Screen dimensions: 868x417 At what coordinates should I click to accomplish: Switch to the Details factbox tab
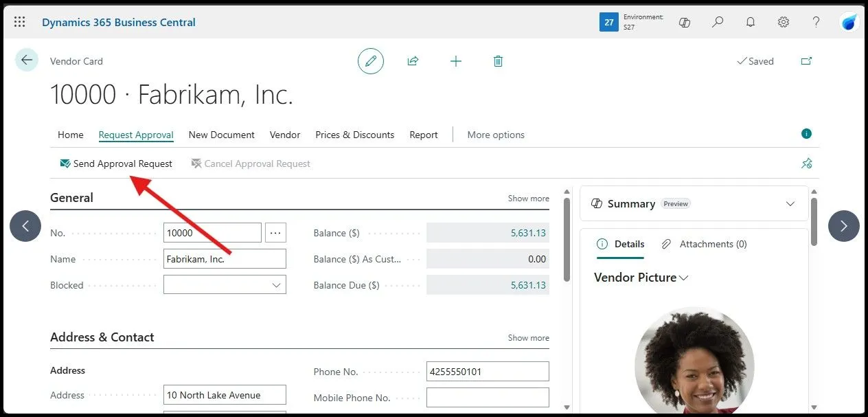[621, 244]
